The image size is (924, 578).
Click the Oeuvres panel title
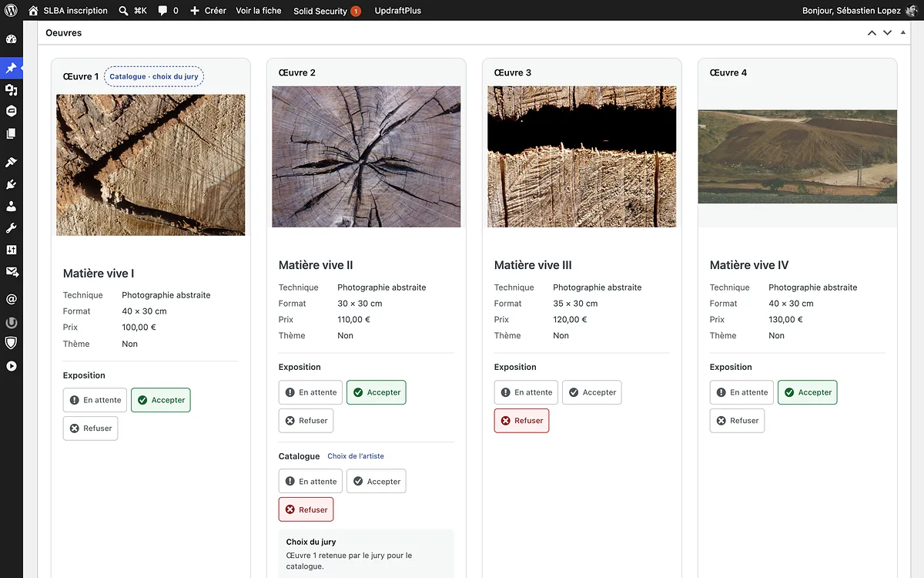[x=64, y=32]
